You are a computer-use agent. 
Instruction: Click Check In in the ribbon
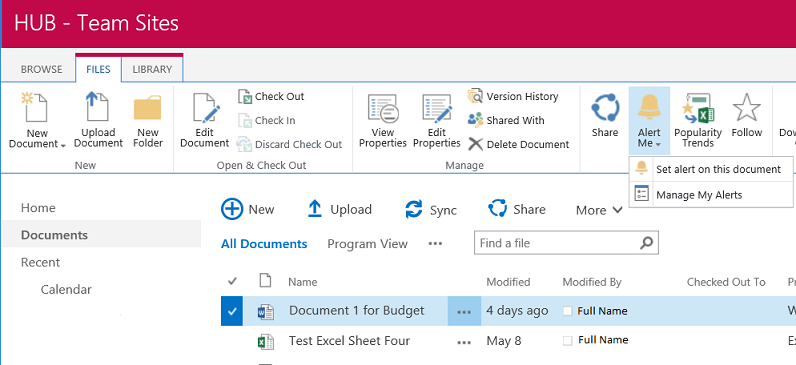[267, 120]
